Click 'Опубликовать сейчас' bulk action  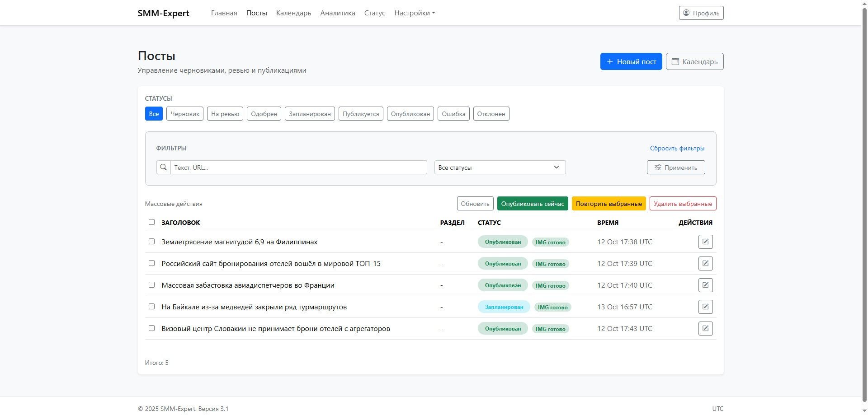pos(533,204)
